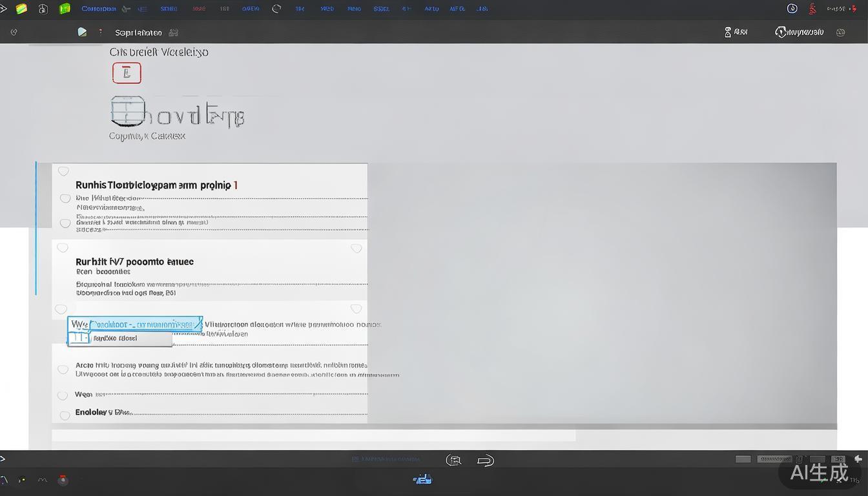Viewport: 868px width, 496px height.
Task: Click the framed icon left of the rounded arrow
Action: point(454,460)
